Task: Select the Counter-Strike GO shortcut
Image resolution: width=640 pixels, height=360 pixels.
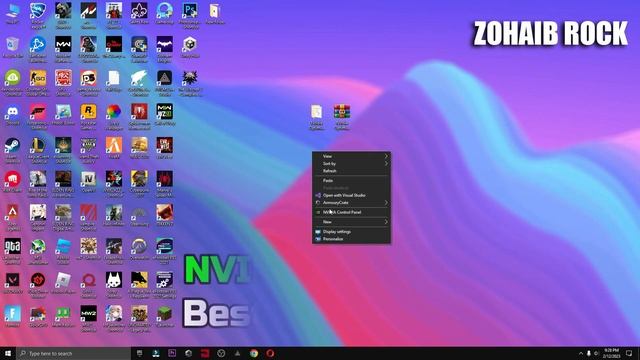Action: click(x=38, y=78)
